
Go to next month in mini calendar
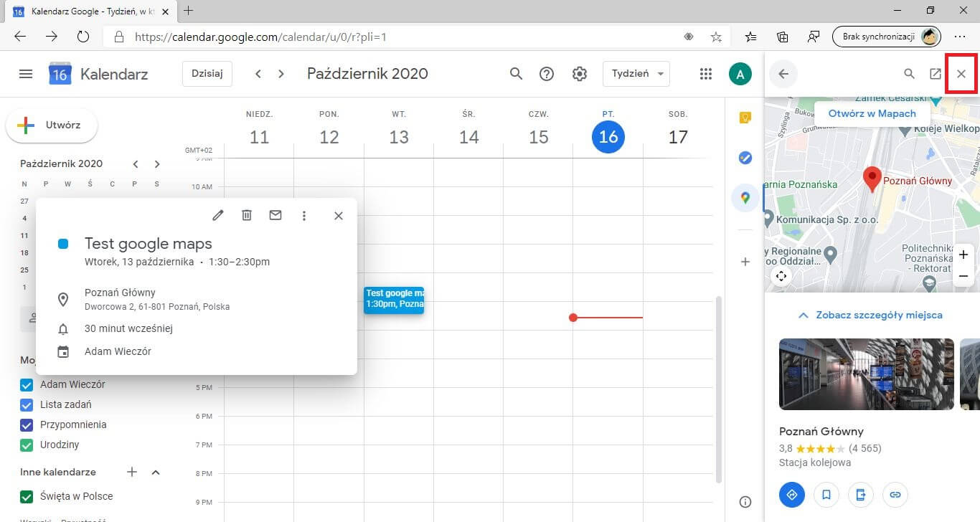coord(157,164)
